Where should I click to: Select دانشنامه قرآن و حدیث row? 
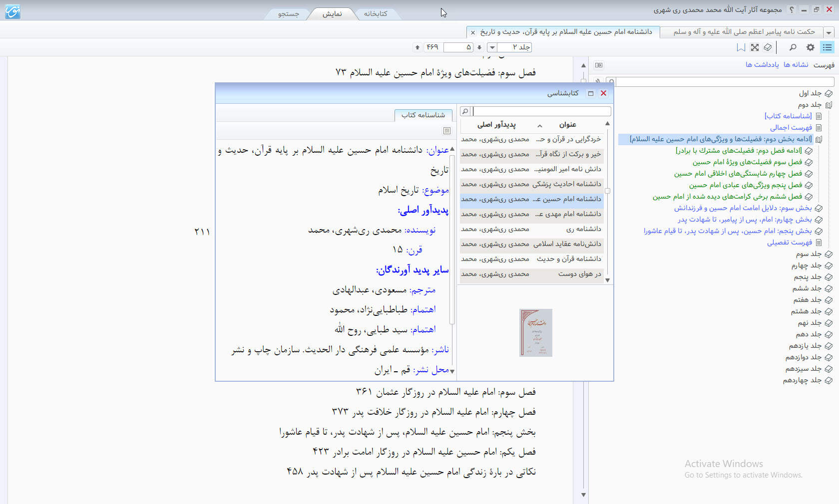(x=531, y=259)
